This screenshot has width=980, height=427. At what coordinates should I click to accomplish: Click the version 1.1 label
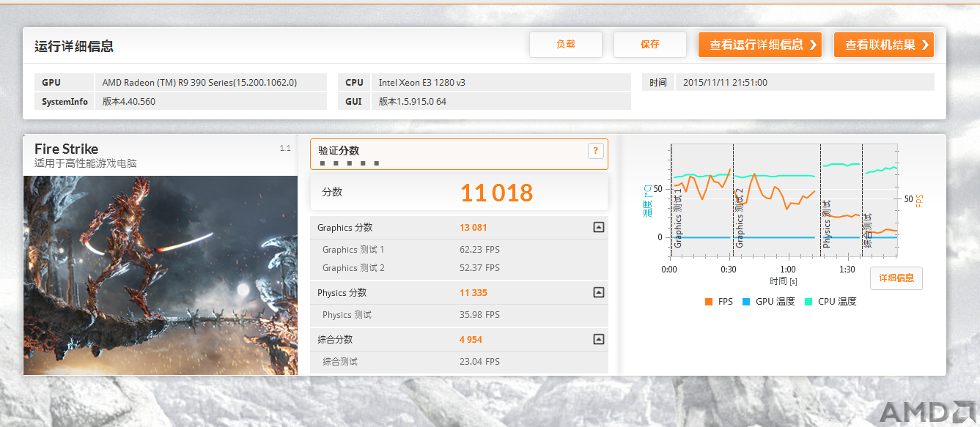coord(285,149)
